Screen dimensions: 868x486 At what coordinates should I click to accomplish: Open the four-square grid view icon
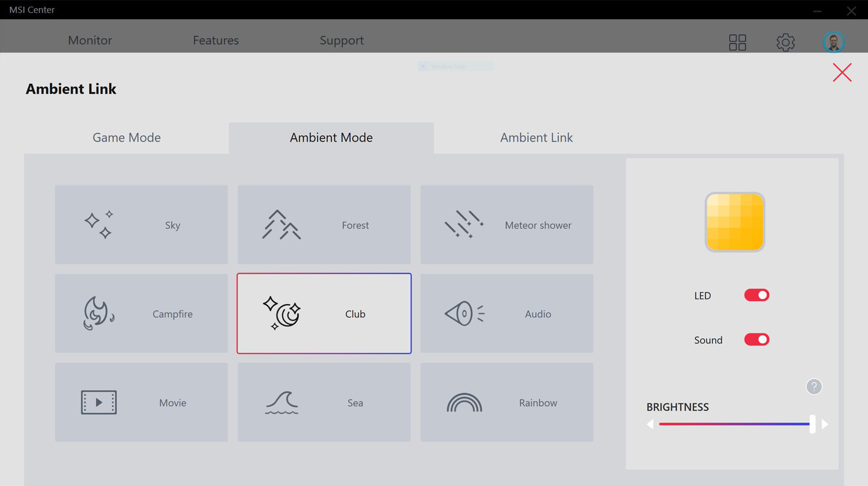[737, 42]
